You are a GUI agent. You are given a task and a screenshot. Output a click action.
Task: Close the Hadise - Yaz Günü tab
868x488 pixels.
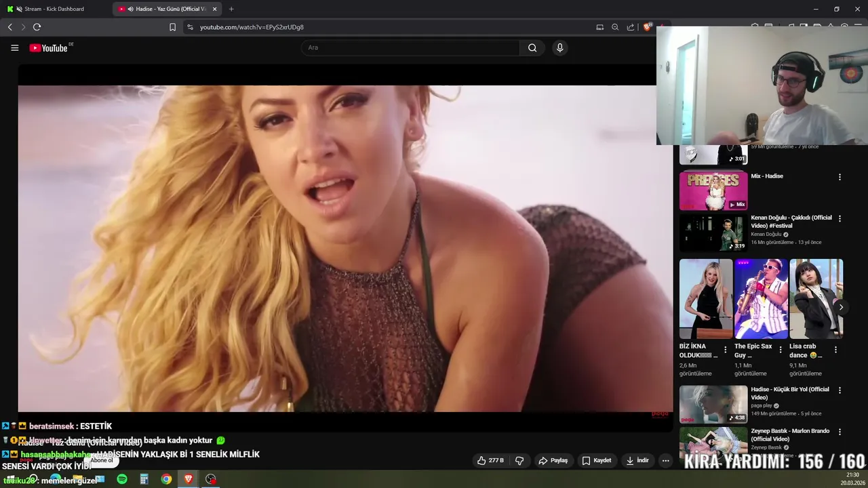(x=215, y=9)
